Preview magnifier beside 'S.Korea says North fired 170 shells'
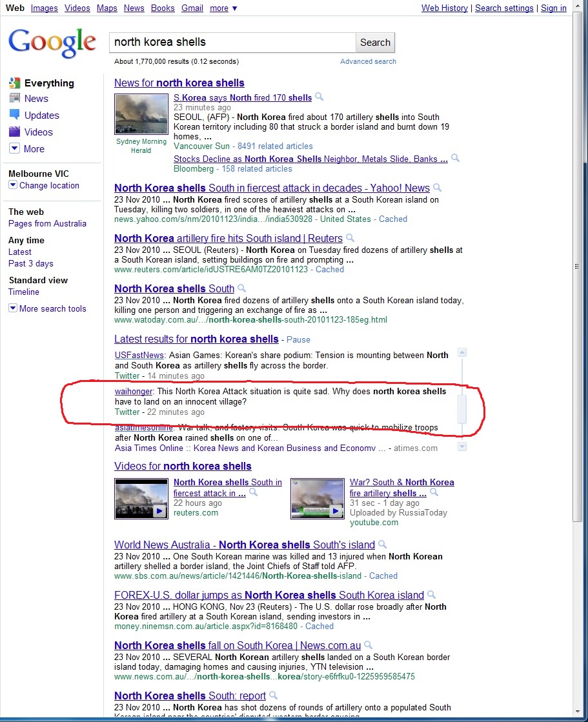 319,97
